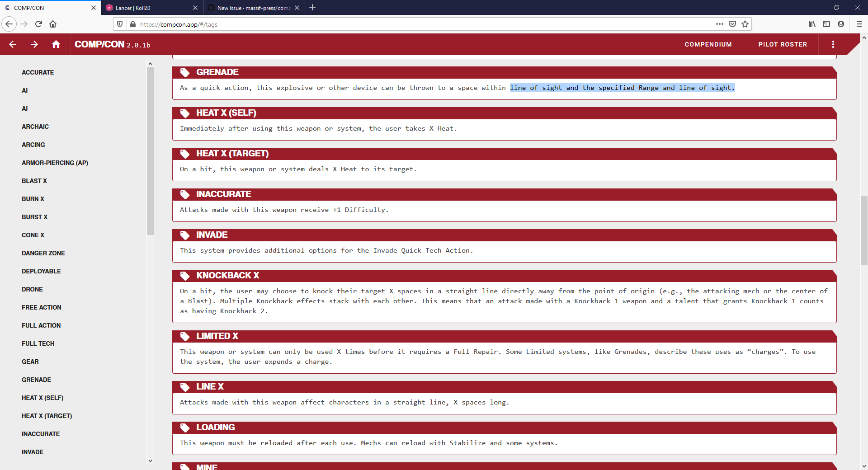The image size is (868, 470).
Task: Save page to Pocket
Action: (x=732, y=24)
